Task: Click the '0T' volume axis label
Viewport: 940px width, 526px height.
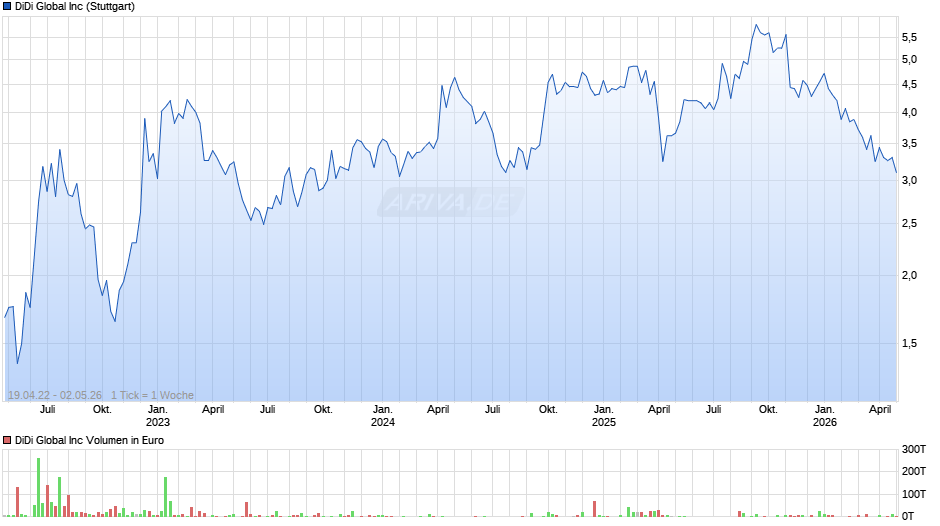Action: (x=908, y=516)
